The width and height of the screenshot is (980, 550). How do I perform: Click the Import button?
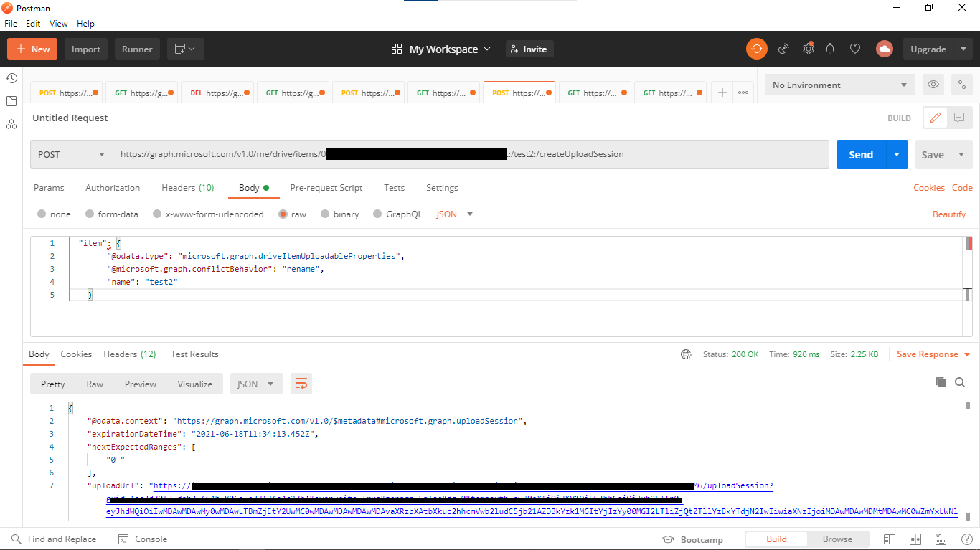click(x=86, y=49)
